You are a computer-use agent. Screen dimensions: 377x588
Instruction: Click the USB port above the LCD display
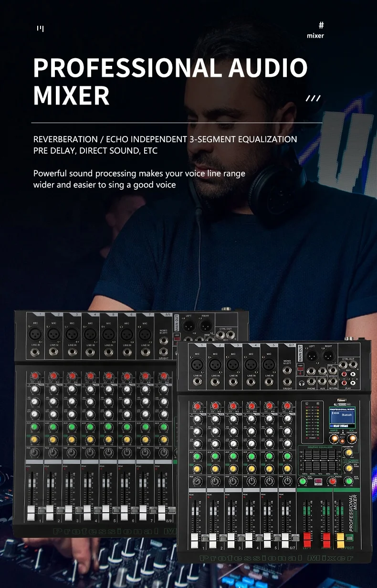[341, 400]
